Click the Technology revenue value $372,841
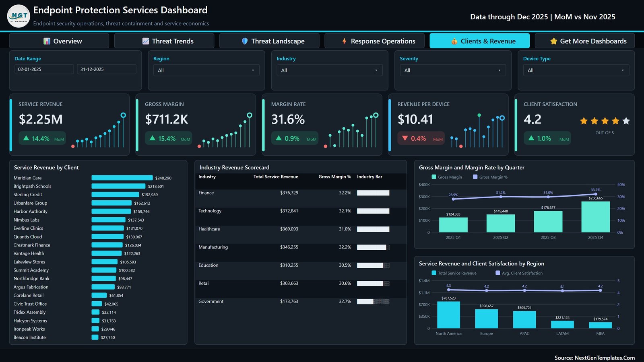This screenshot has width=644, height=362. click(x=289, y=211)
